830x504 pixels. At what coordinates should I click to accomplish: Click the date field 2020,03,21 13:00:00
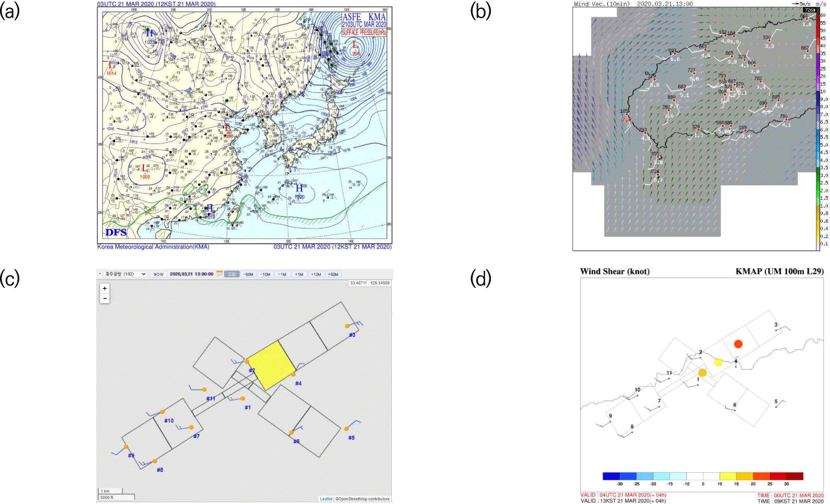(x=191, y=274)
